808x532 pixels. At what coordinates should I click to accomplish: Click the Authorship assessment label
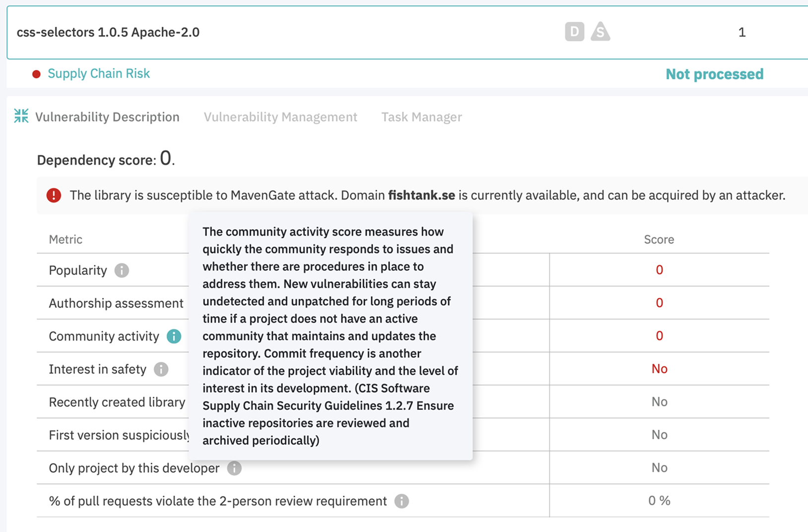[116, 303]
